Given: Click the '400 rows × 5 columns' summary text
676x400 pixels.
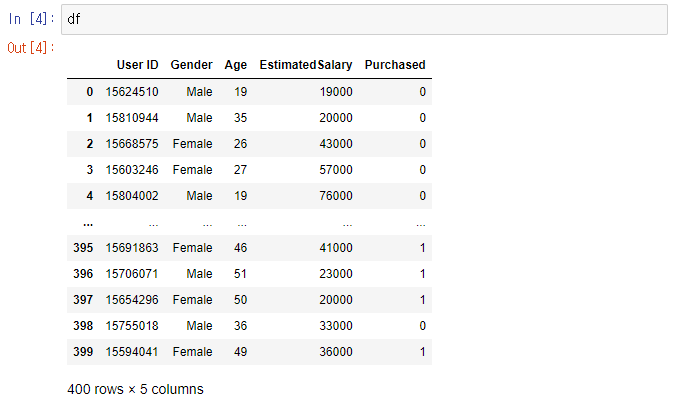Looking at the screenshot, I should click(x=135, y=389).
